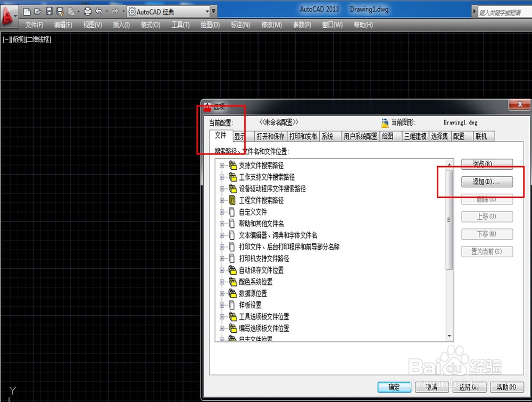The image size is (532, 402).
Task: Expand the 工作支持文件搜索路径 node
Action: [x=222, y=177]
